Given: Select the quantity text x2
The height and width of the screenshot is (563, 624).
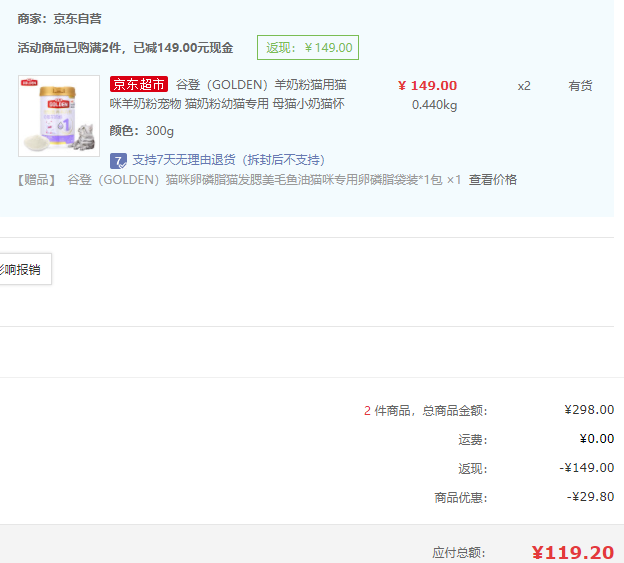Looking at the screenshot, I should click(x=524, y=86).
